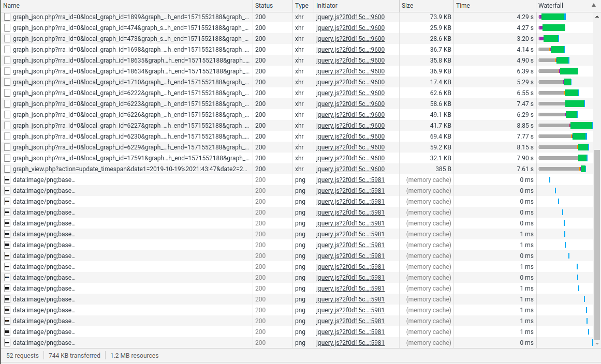
Task: Click the 8.15 s time cell
Action: (x=525, y=147)
